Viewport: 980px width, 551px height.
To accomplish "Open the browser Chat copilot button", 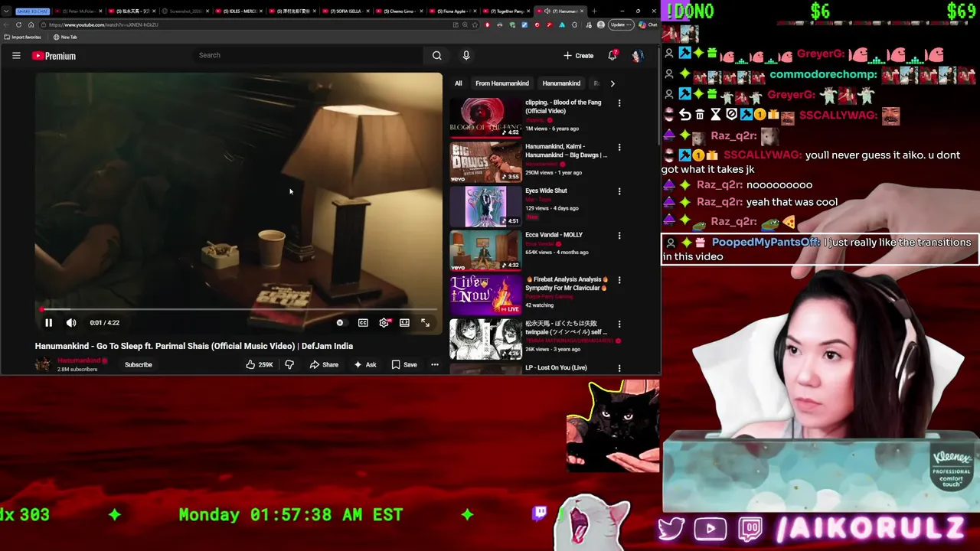I will (x=648, y=24).
